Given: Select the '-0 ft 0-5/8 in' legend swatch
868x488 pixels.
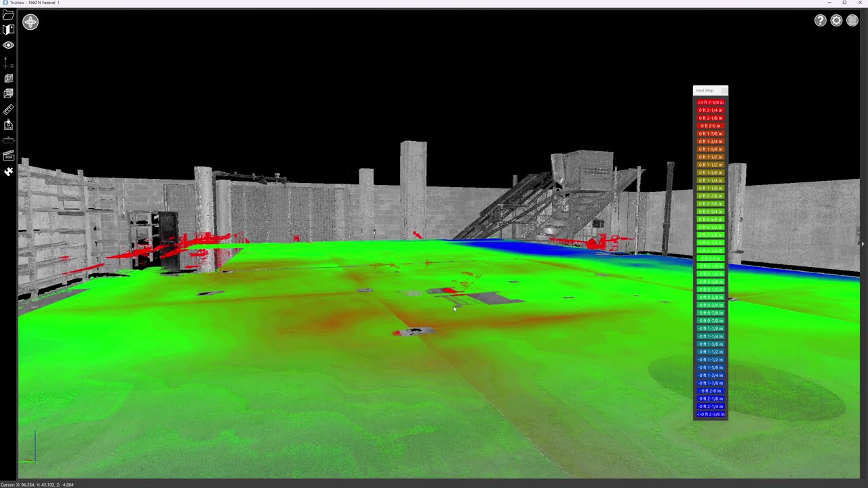Looking at the screenshot, I should tap(711, 297).
